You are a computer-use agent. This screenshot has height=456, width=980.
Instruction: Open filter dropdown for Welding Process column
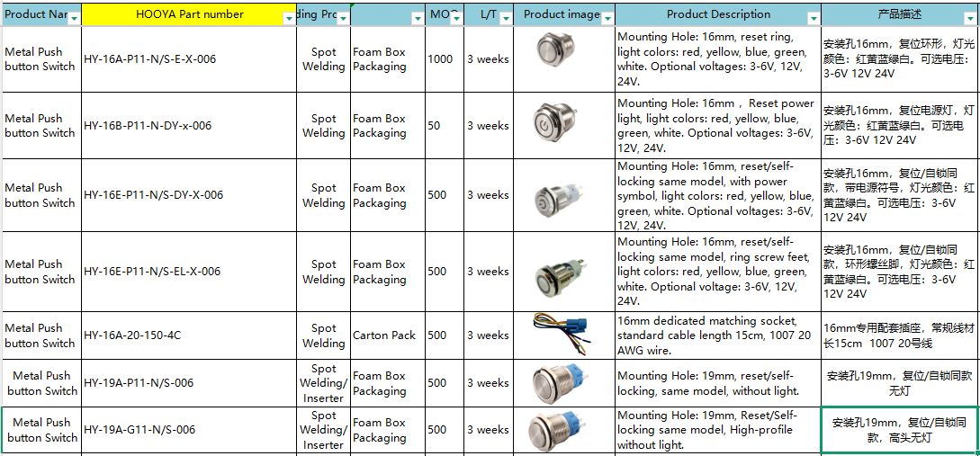[343, 19]
